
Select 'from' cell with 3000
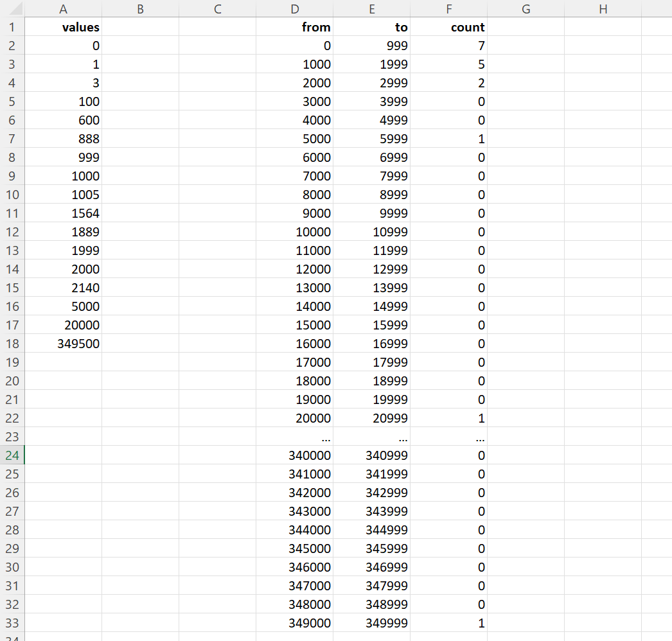tap(294, 101)
